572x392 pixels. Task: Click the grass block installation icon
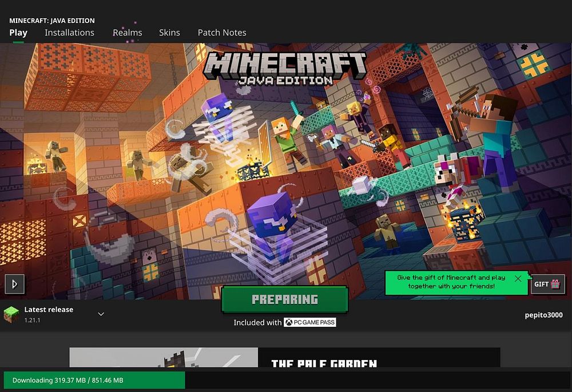(11, 314)
